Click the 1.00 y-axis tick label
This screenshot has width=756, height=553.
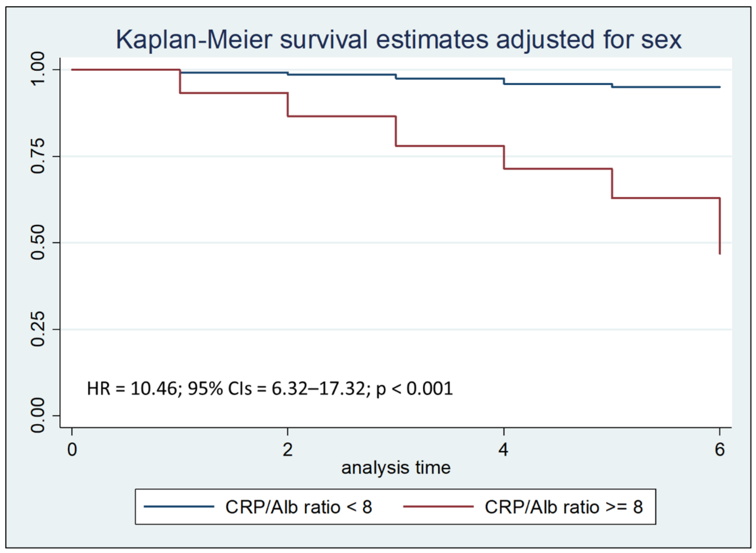point(38,69)
